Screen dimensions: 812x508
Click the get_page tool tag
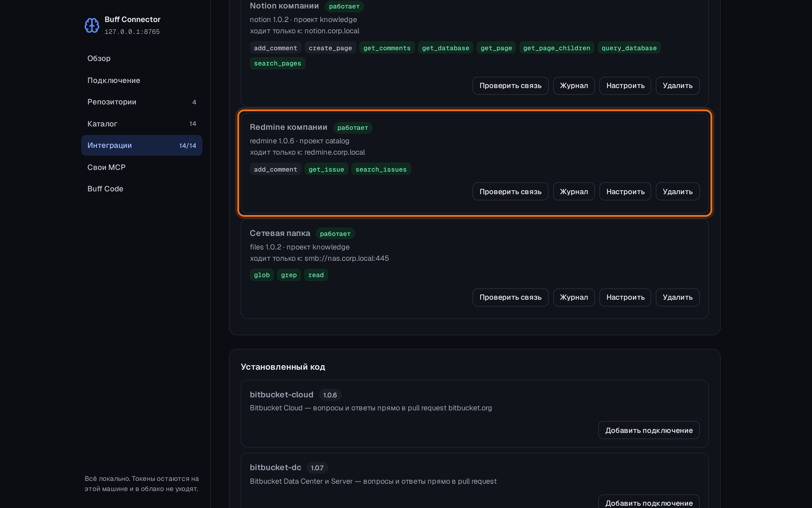[496, 48]
